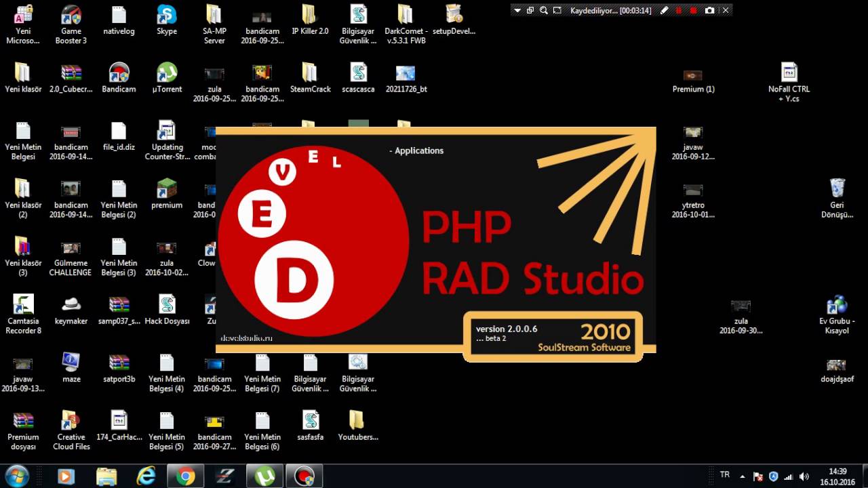Select the zula 2016-09-30 video file
This screenshot has width=868, height=488.
(741, 317)
